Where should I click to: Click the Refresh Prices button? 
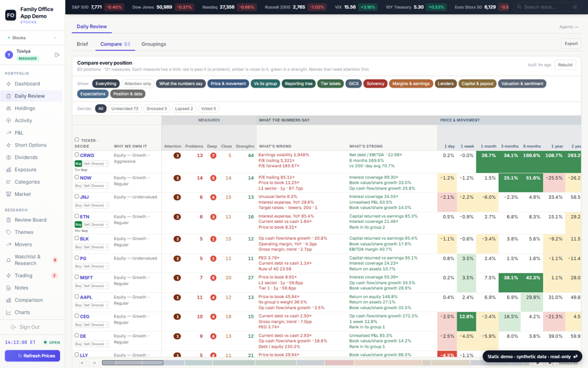tap(32, 356)
